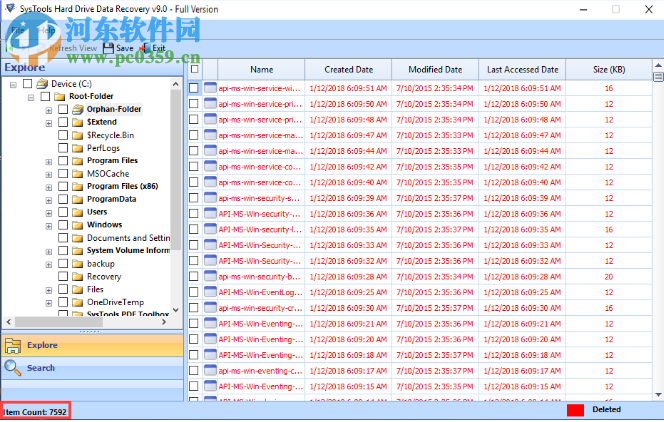Collapse the Root-Folder tree node
This screenshot has height=422, width=664.
tap(31, 97)
